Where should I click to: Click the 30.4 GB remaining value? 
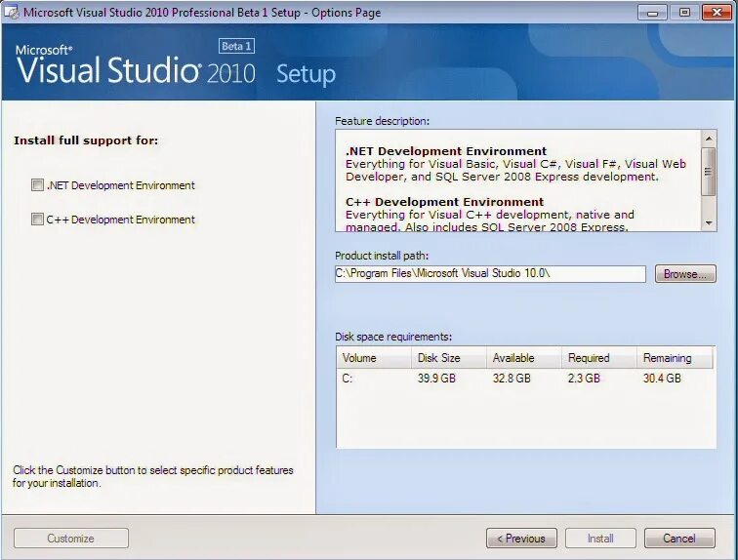tap(662, 378)
